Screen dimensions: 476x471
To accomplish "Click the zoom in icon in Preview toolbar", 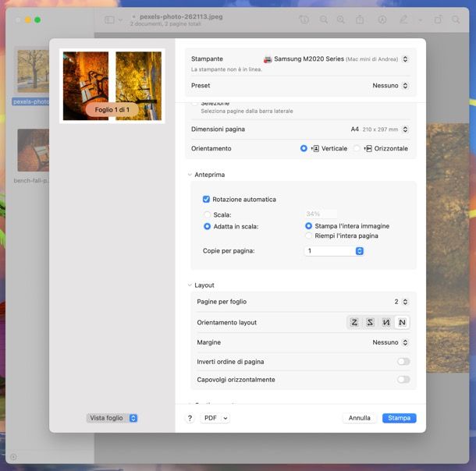I will (x=340, y=20).
